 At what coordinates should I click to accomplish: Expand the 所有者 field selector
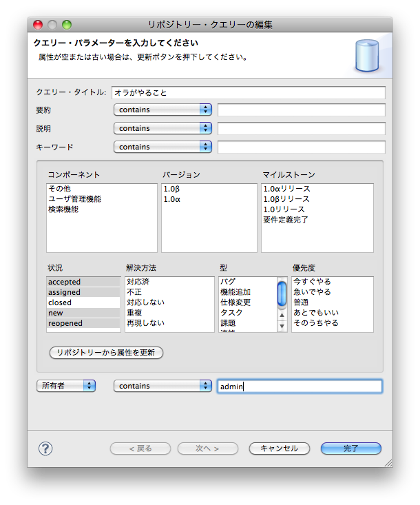[x=66, y=386]
